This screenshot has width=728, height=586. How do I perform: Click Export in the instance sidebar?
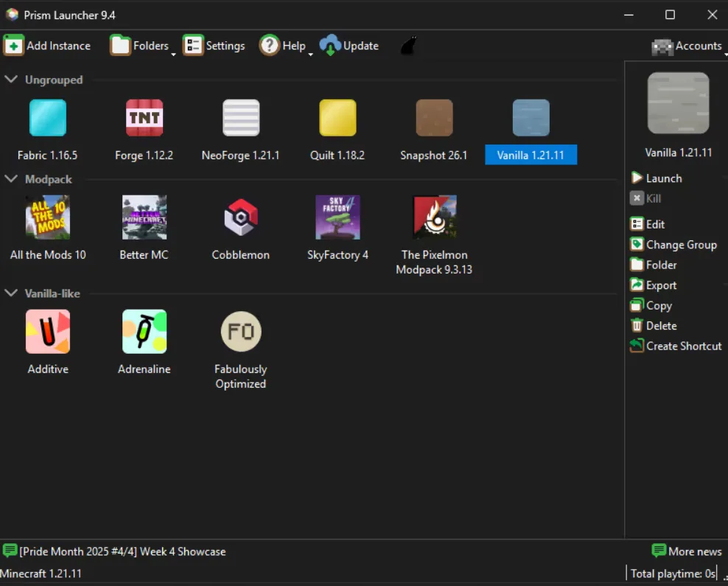click(x=654, y=285)
